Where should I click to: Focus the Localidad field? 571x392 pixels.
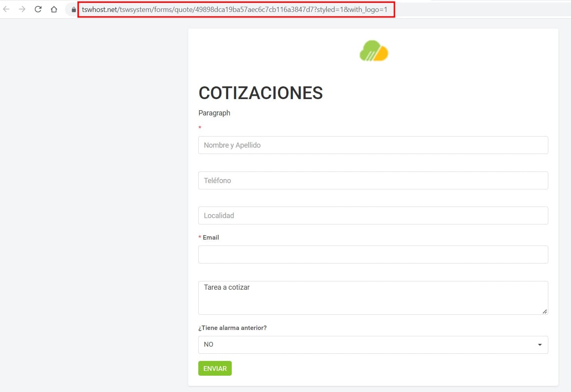373,216
